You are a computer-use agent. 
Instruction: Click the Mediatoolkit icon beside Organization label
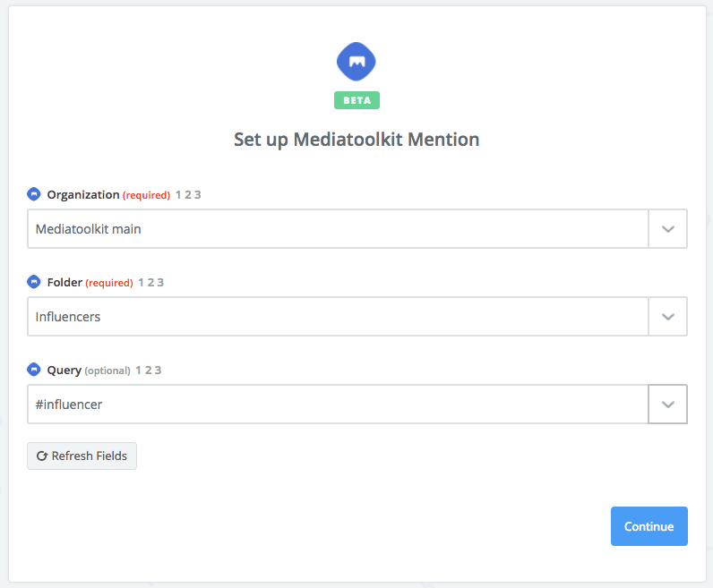click(34, 194)
